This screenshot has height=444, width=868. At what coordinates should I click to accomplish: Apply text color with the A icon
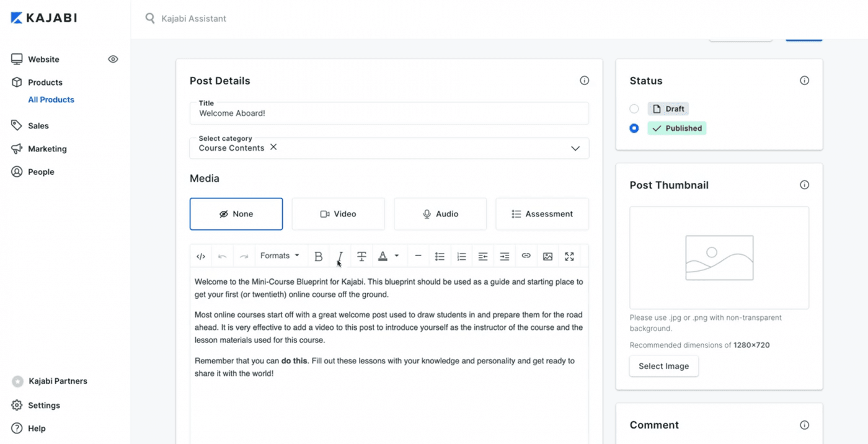coord(383,256)
